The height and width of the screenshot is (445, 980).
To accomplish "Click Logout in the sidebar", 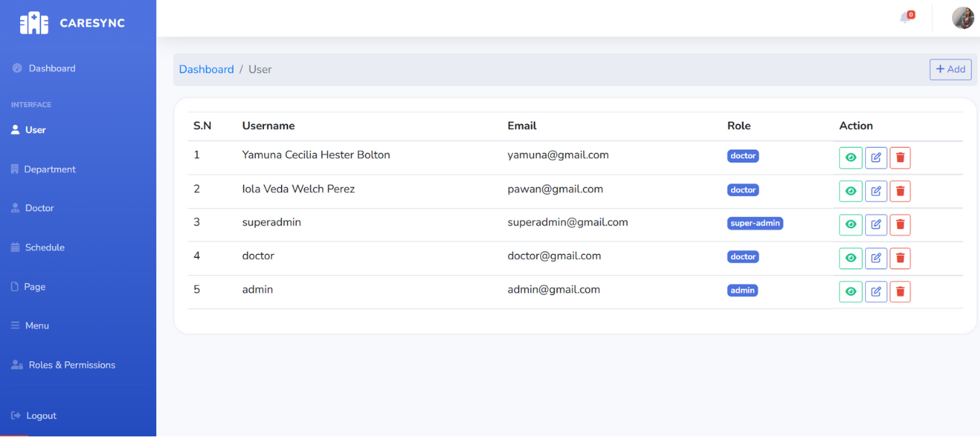I will (41, 416).
